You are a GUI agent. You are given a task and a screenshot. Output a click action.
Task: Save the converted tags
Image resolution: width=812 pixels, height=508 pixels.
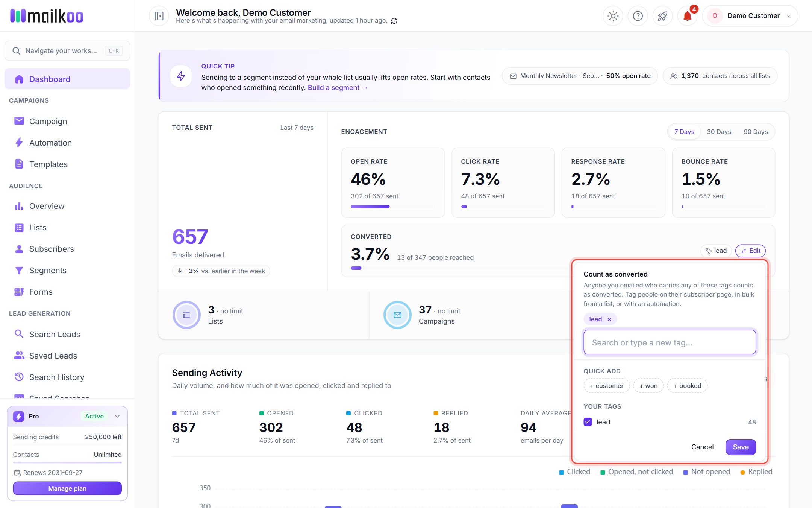tap(741, 447)
